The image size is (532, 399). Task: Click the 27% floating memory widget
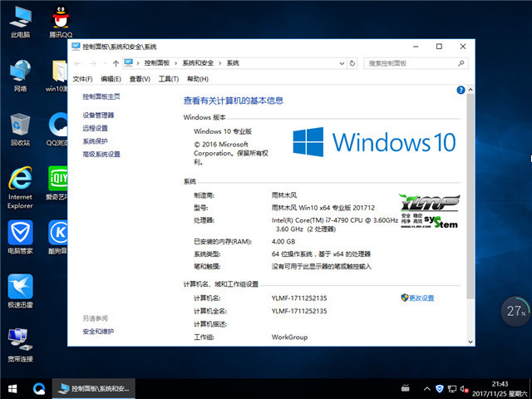(x=515, y=311)
